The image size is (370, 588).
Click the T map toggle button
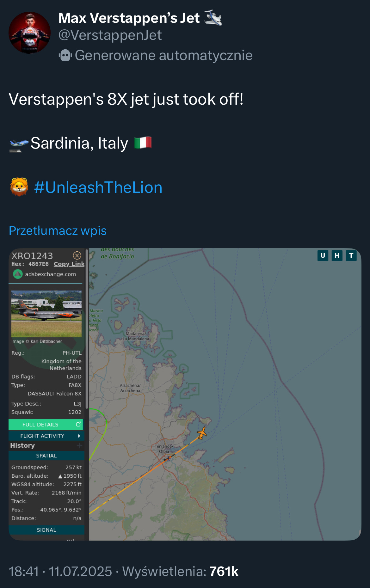(x=351, y=255)
